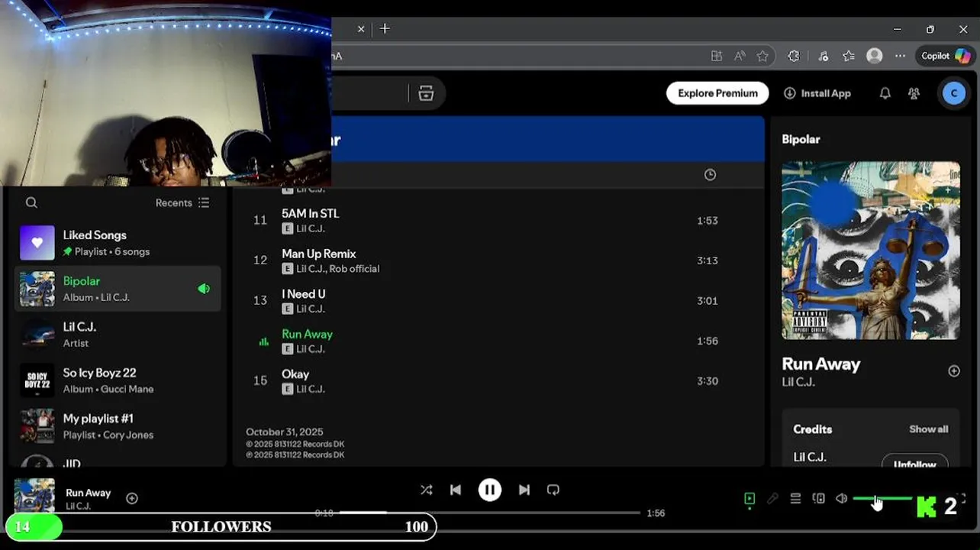
Task: Open Lil C.J. artist in library
Action: pyautogui.click(x=118, y=335)
